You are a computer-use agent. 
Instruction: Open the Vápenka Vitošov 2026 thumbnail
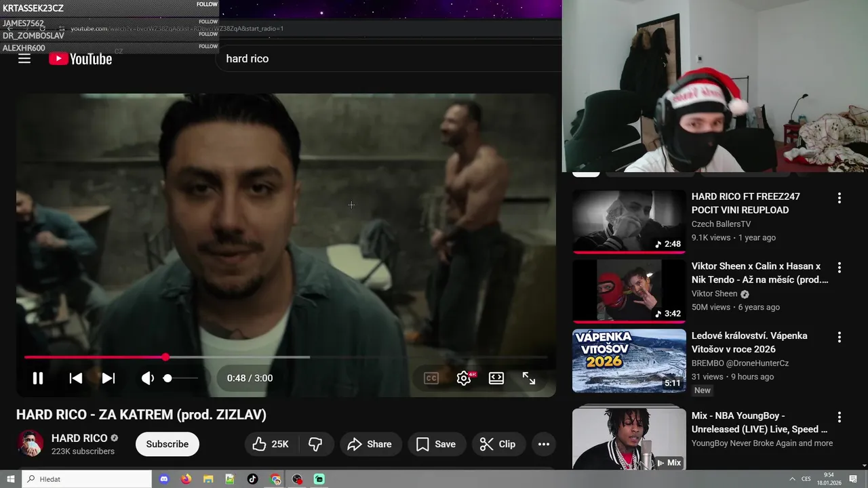pos(629,361)
